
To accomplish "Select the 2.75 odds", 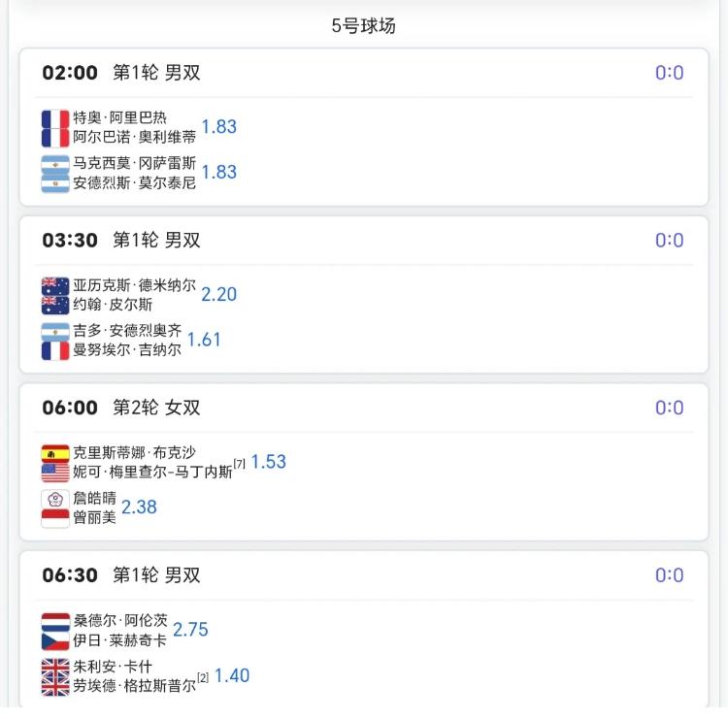I will 190,630.
